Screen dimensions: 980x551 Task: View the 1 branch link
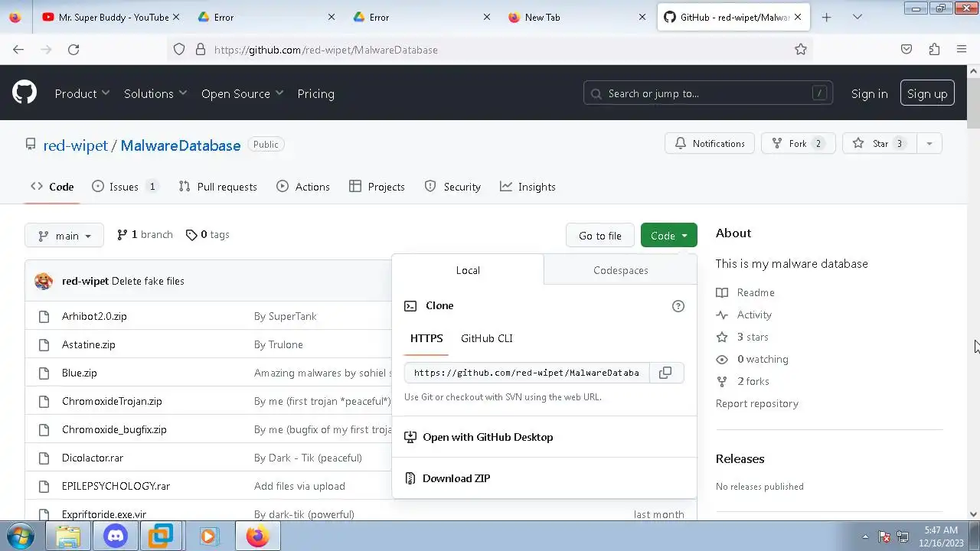[145, 235]
